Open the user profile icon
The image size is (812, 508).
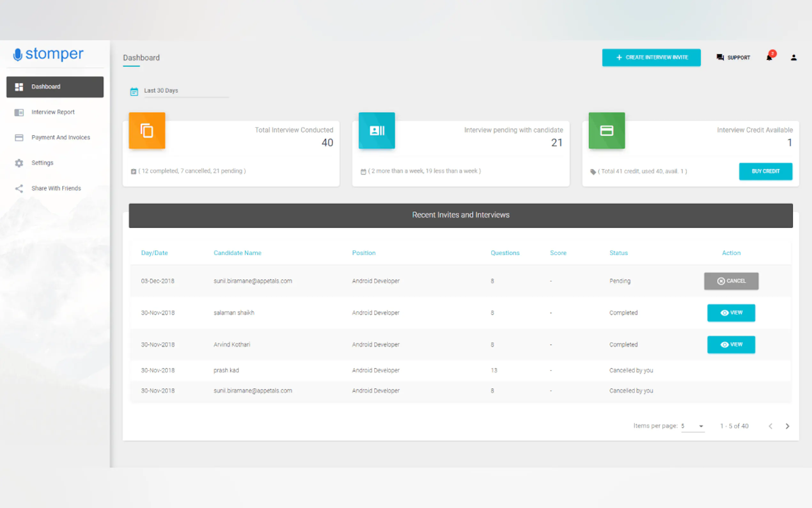pyautogui.click(x=793, y=58)
